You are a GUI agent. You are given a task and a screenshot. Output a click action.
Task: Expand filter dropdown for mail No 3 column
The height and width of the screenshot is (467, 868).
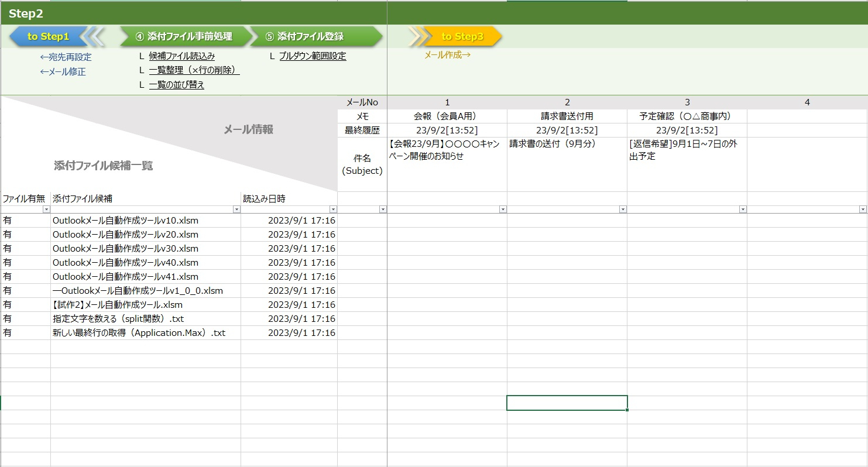(743, 210)
